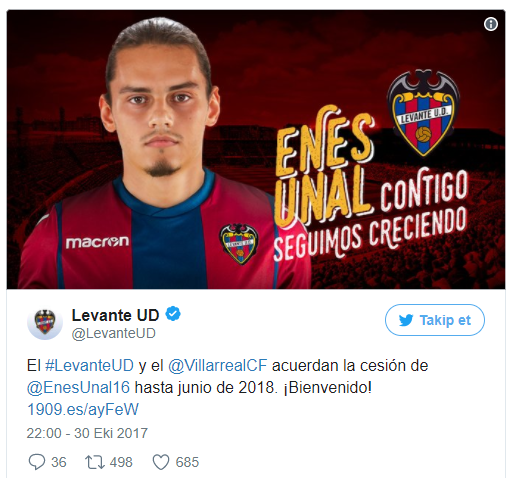
Task: Like the tweet with the heart icon
Action: pos(161,462)
